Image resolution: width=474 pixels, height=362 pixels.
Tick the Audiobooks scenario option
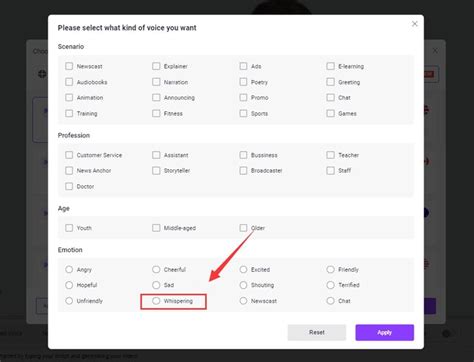69,82
